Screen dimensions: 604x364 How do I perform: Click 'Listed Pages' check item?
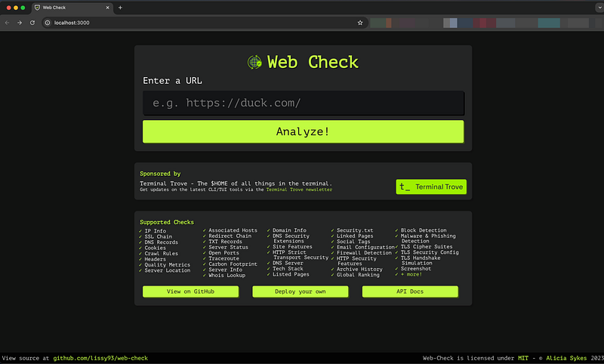(291, 274)
